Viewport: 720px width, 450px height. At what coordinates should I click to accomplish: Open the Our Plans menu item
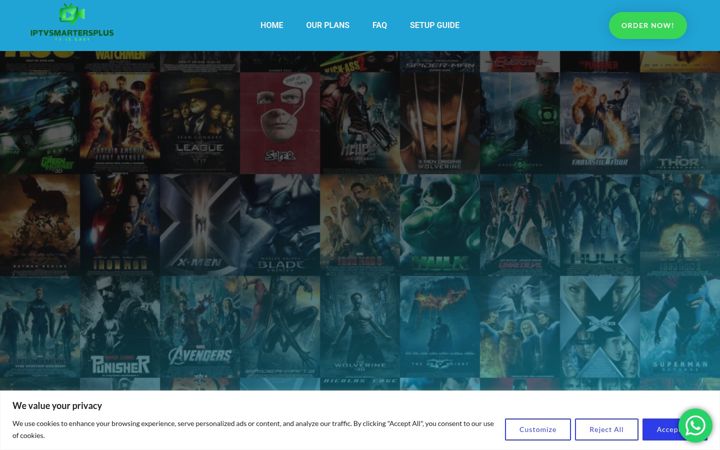[x=327, y=25]
